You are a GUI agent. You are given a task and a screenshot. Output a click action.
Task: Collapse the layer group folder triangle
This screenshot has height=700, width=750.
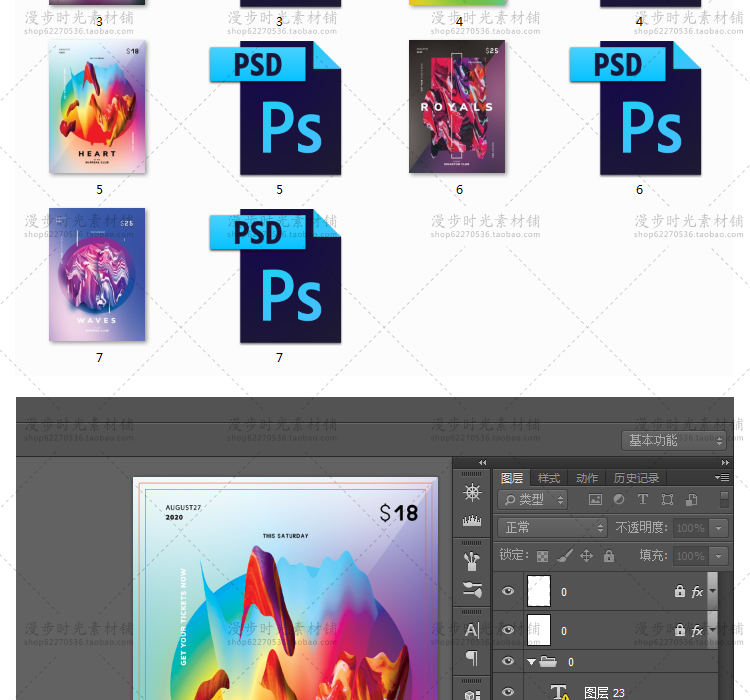click(531, 662)
